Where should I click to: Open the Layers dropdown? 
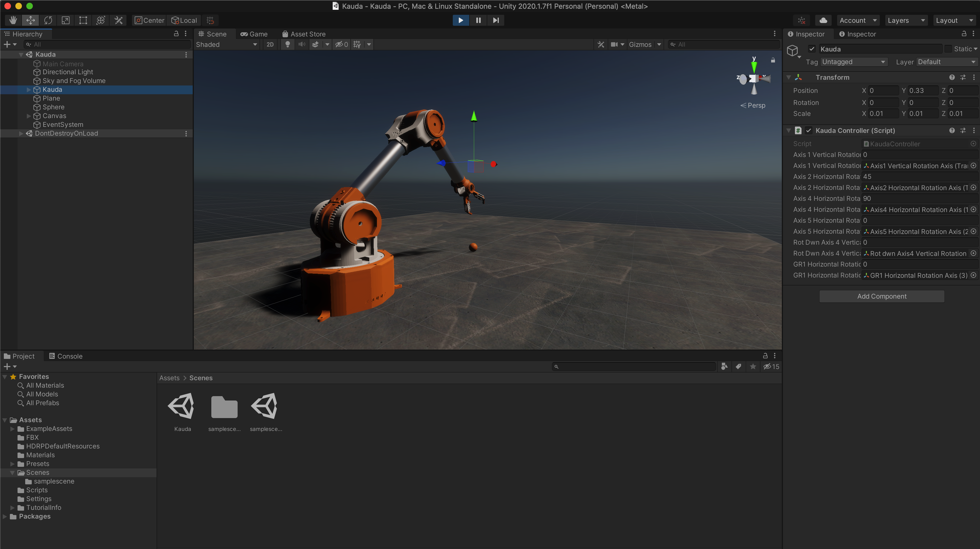point(906,20)
